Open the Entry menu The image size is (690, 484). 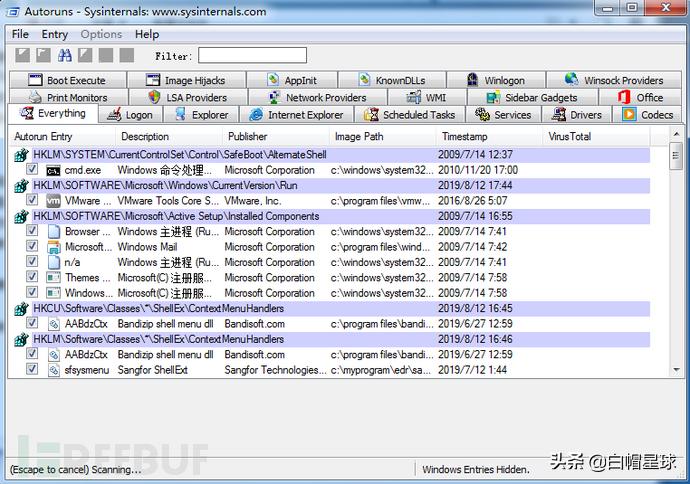[x=55, y=34]
